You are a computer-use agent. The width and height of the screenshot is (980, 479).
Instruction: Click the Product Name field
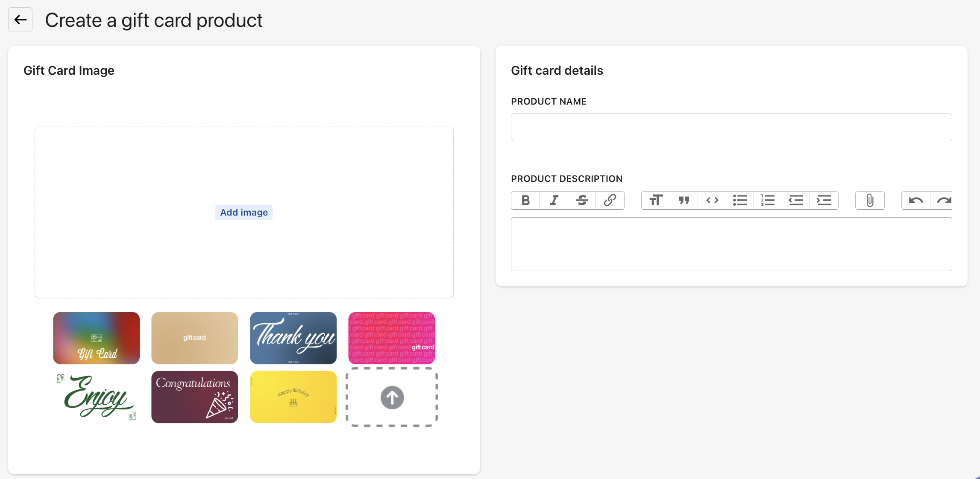coord(731,127)
